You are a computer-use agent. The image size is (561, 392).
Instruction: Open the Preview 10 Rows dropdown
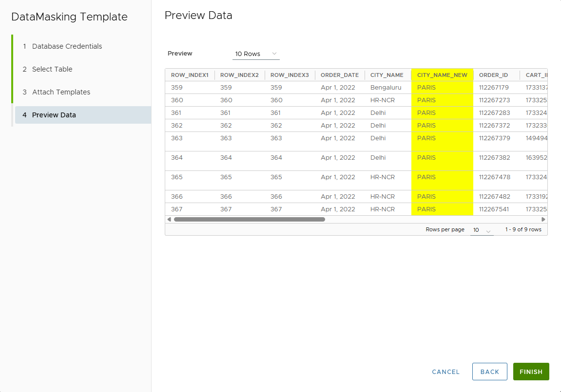(x=256, y=54)
